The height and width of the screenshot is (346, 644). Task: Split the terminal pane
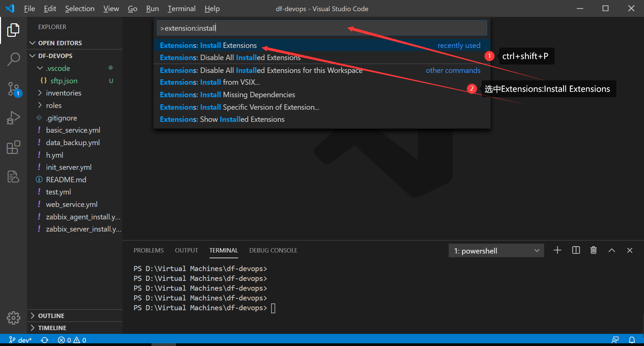point(576,250)
